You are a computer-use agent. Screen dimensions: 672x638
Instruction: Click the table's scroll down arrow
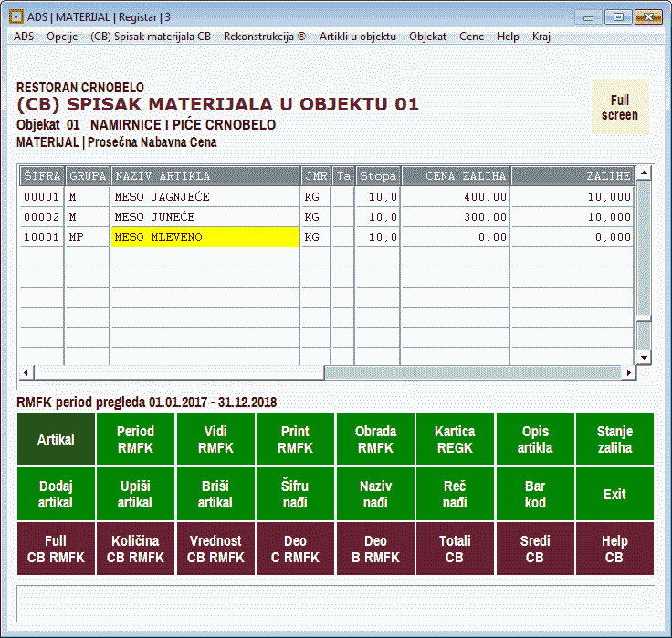(x=644, y=358)
